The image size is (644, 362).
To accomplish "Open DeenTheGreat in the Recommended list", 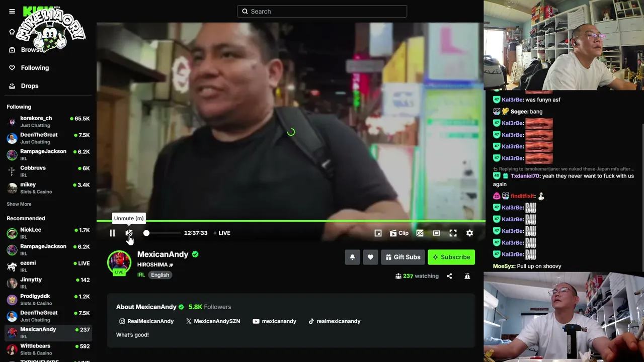I will (48, 316).
